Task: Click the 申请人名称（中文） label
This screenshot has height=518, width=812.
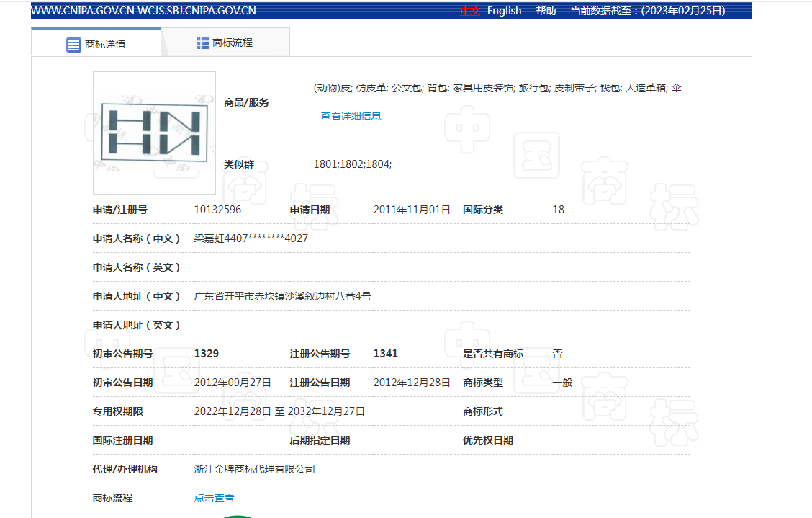Action: pyautogui.click(x=136, y=238)
